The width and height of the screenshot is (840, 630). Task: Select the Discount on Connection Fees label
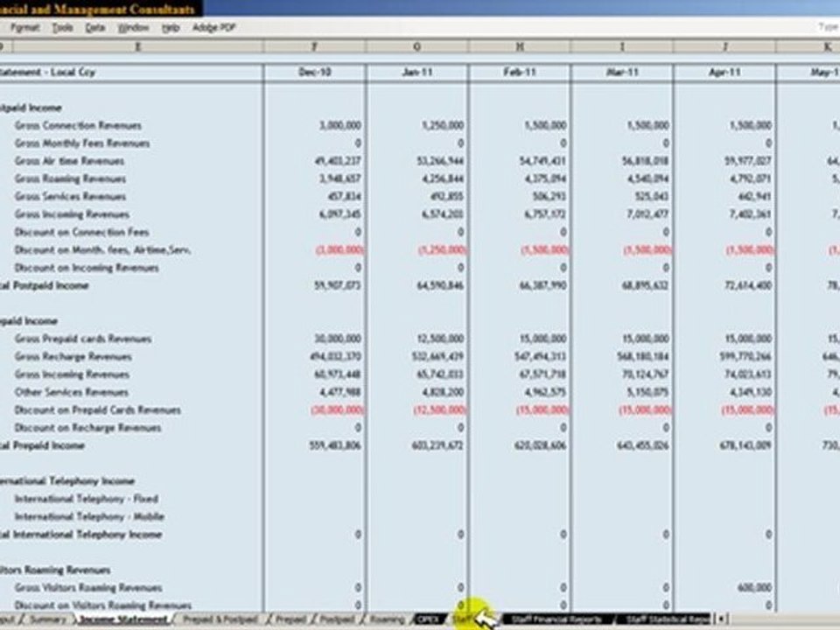pos(81,232)
